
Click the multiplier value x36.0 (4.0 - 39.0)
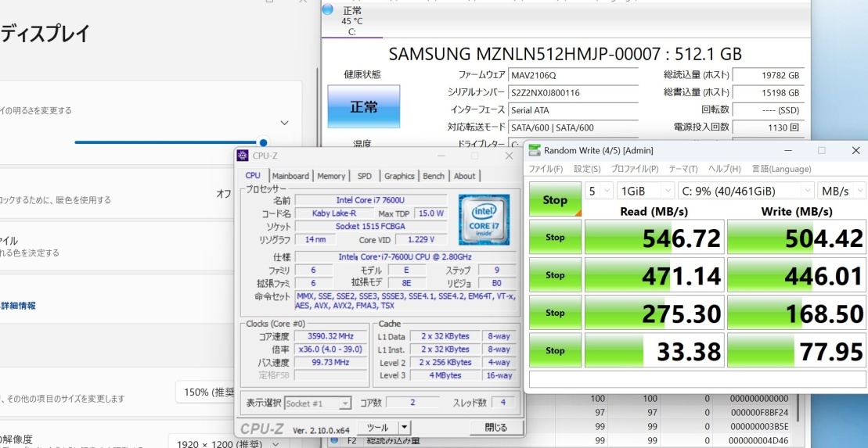point(330,349)
